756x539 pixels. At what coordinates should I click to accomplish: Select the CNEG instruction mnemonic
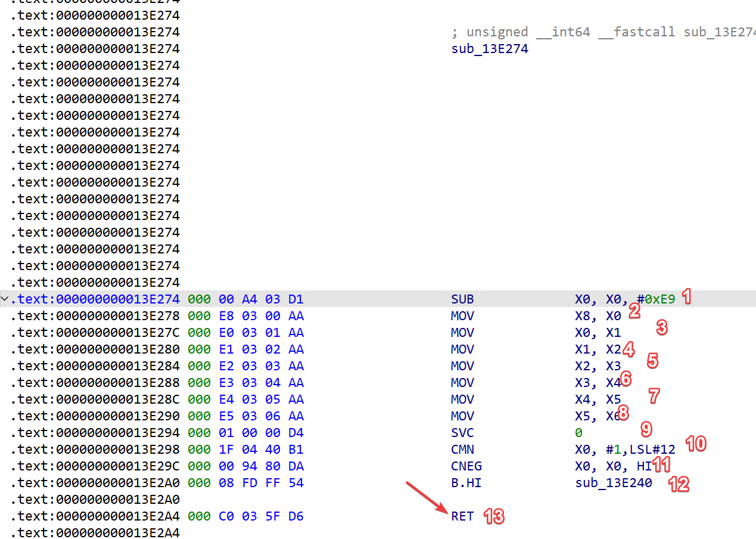point(466,466)
